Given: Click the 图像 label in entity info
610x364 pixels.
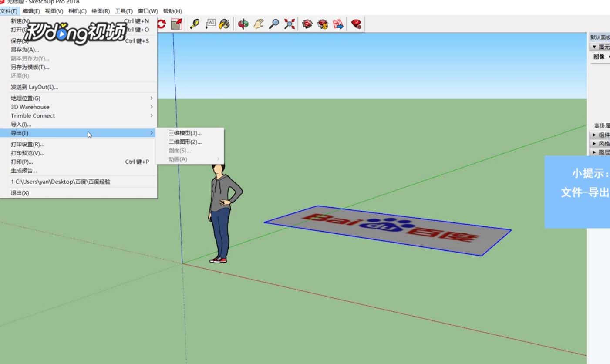Looking at the screenshot, I should pyautogui.click(x=599, y=57).
